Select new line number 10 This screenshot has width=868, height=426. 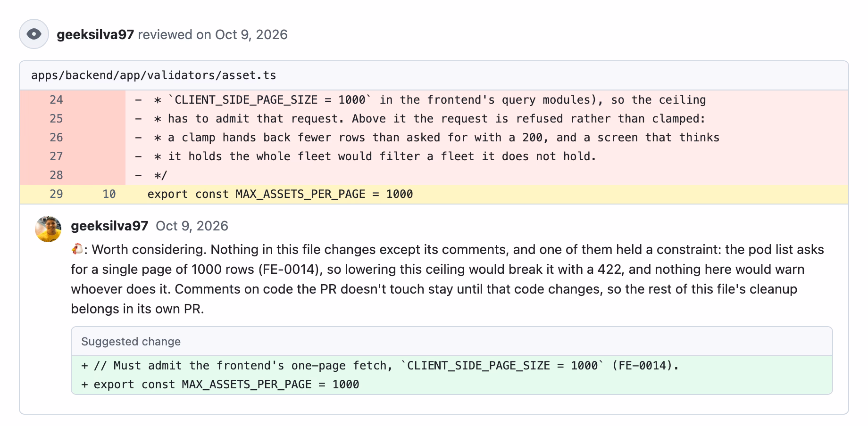click(x=109, y=194)
